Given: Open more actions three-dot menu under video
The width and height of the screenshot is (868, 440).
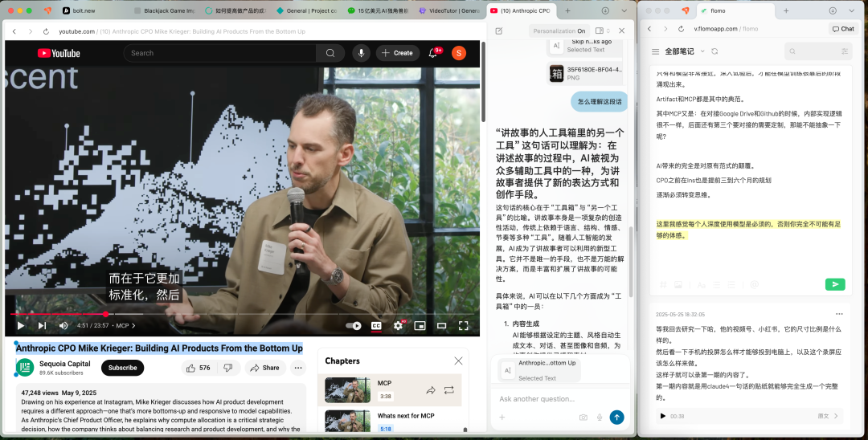Looking at the screenshot, I should coord(298,368).
